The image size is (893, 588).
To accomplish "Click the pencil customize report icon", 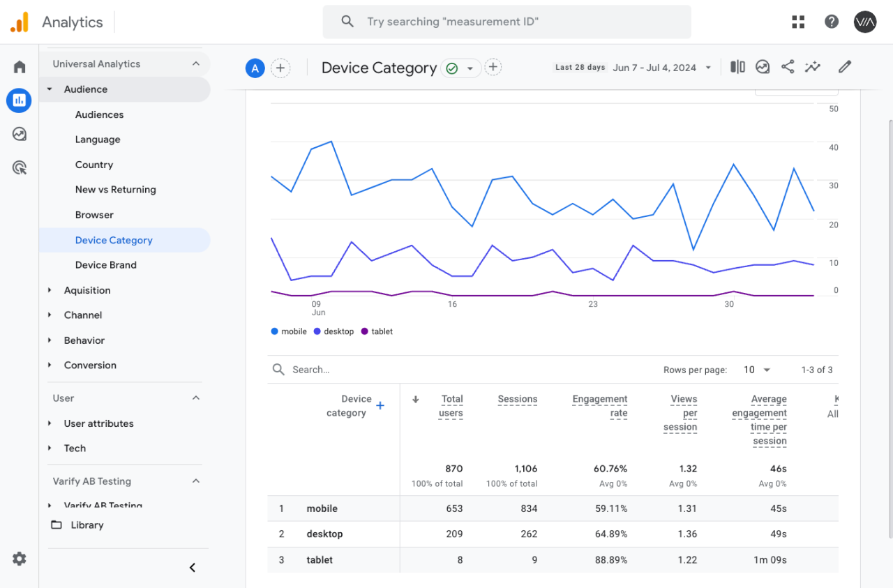I will coord(845,67).
